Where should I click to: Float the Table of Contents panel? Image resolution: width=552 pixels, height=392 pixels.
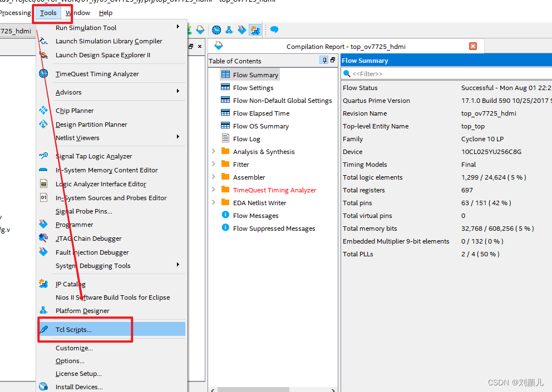[x=333, y=60]
